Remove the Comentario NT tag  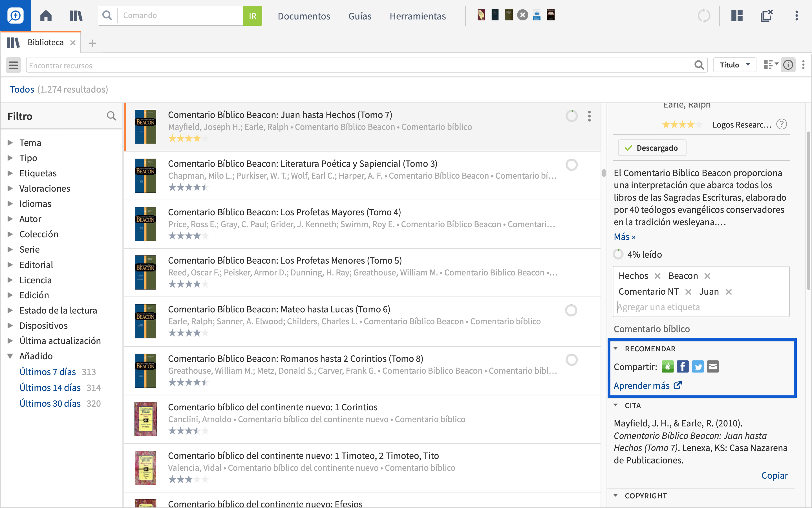[x=688, y=292]
